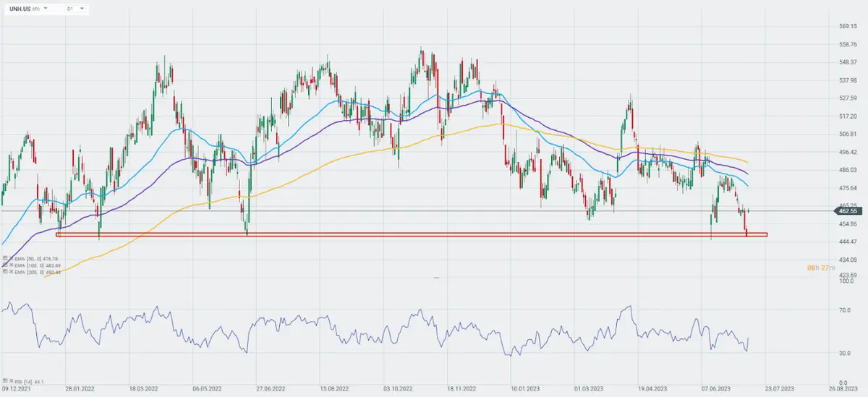The image size is (868, 397).
Task: Open settings icon for EMA 100 indicator
Action: pos(4,265)
